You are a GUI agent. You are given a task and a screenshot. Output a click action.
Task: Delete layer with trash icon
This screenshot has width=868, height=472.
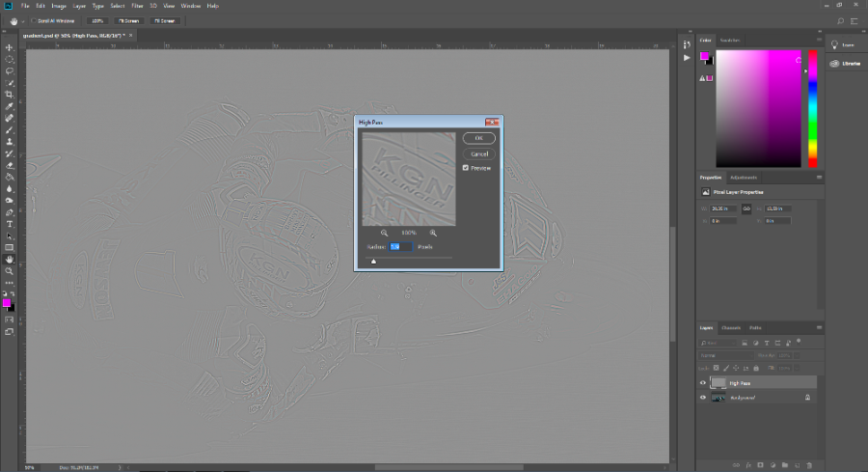coord(809,465)
